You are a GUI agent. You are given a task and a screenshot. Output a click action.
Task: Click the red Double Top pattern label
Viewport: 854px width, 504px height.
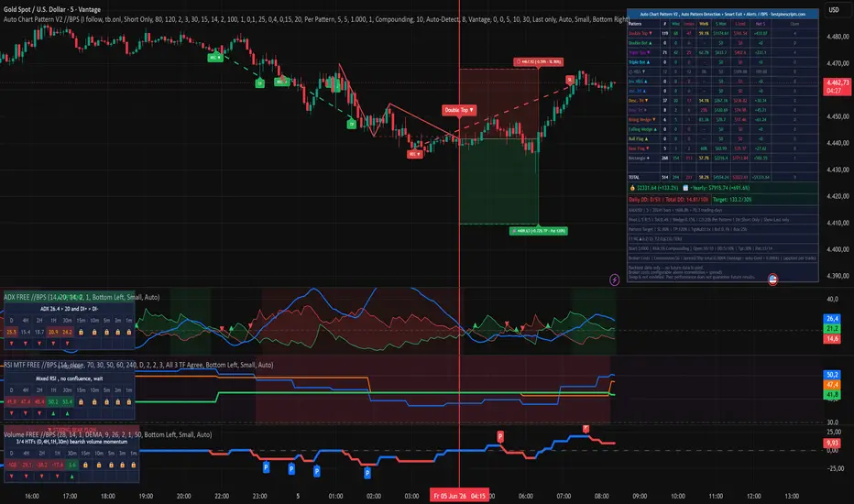click(x=458, y=110)
